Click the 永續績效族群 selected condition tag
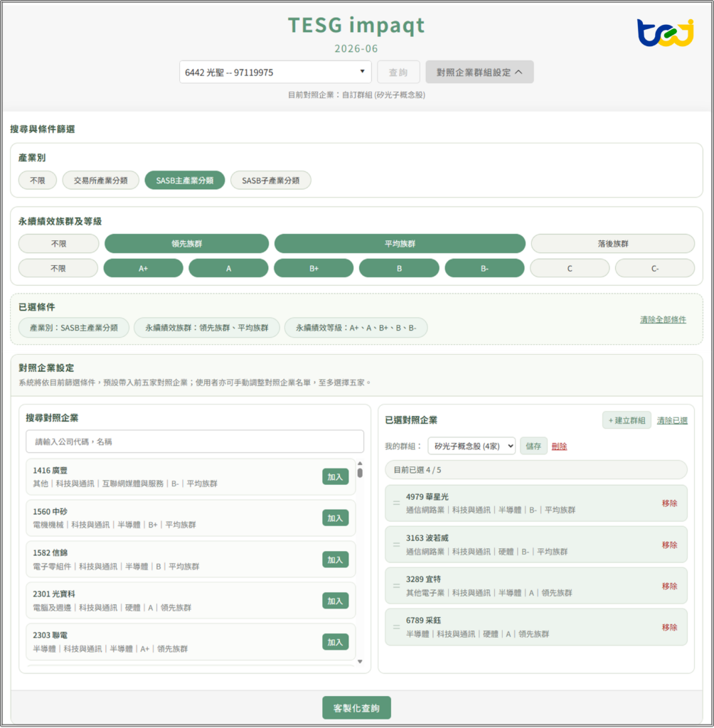This screenshot has height=728, width=714. point(207,327)
